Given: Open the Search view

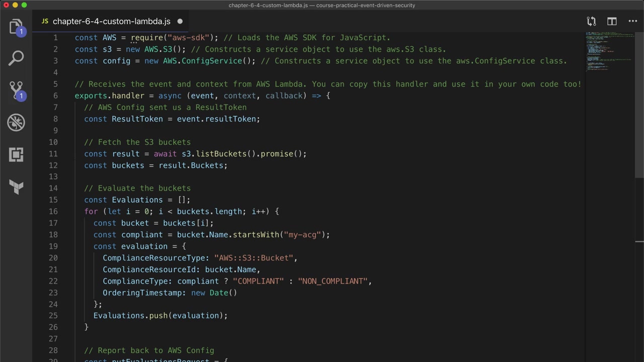Looking at the screenshot, I should 16,58.
